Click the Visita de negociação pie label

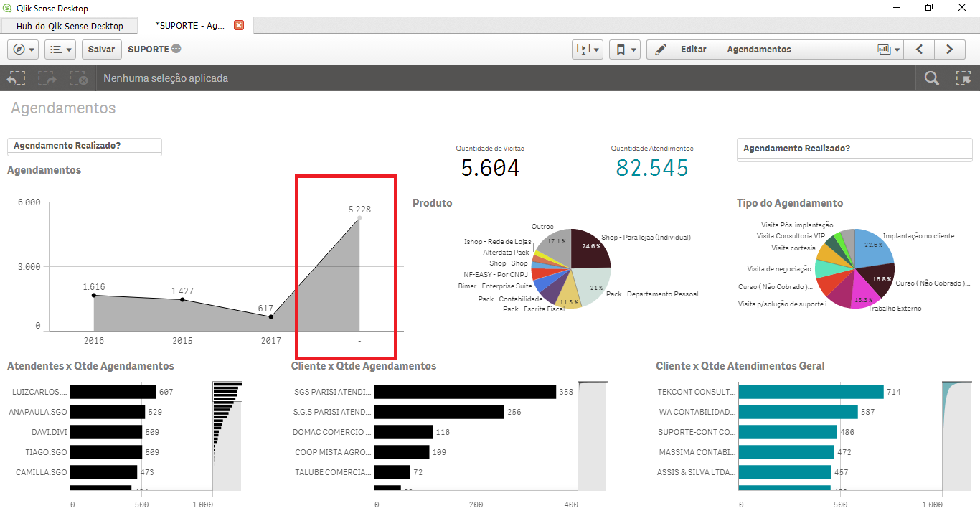779,269
